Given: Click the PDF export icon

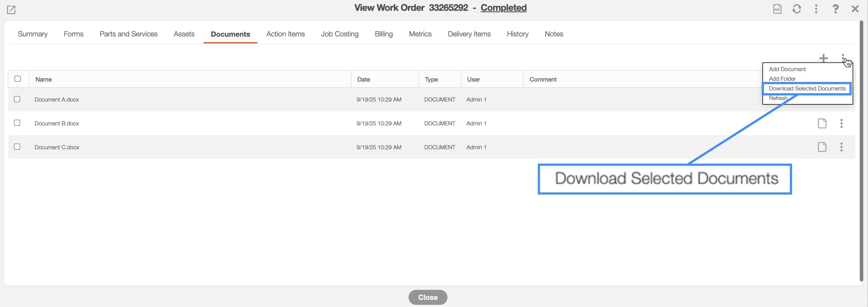Looking at the screenshot, I should tap(777, 9).
